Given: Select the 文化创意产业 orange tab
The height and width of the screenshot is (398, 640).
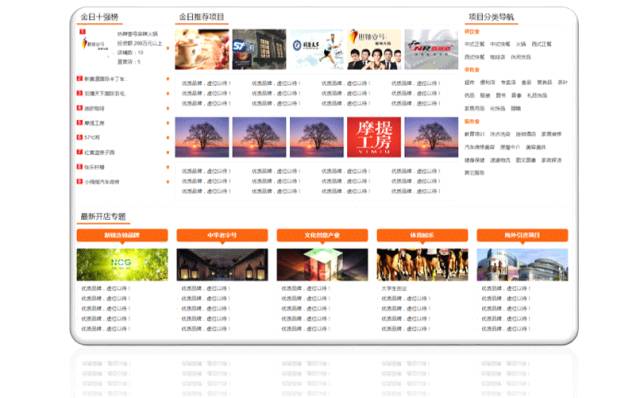Looking at the screenshot, I should tap(322, 235).
